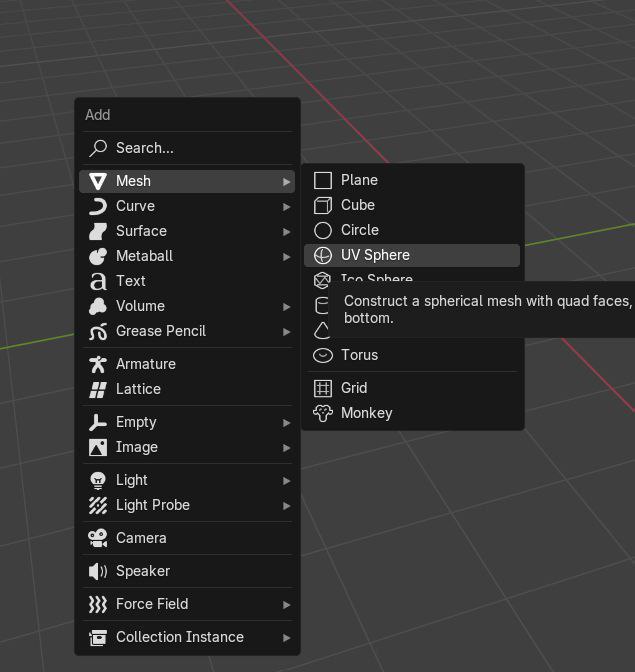
Task: Click the Metaball icon in Add menu
Action: [x=98, y=256]
